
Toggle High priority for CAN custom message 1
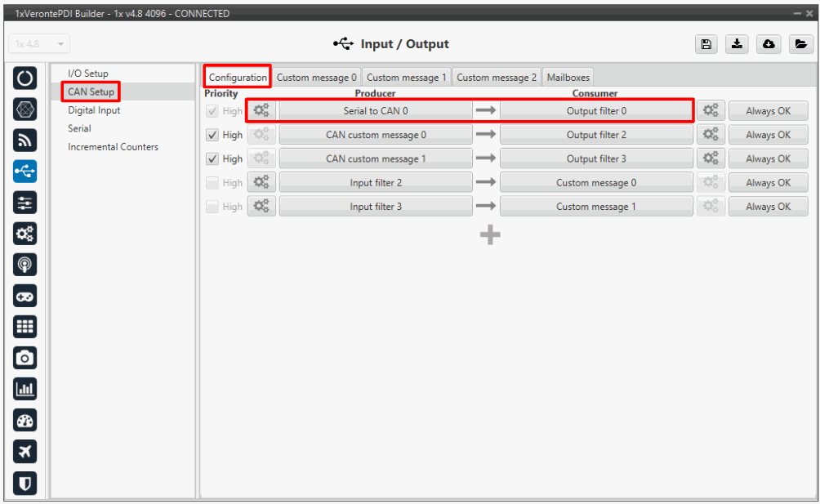click(213, 158)
